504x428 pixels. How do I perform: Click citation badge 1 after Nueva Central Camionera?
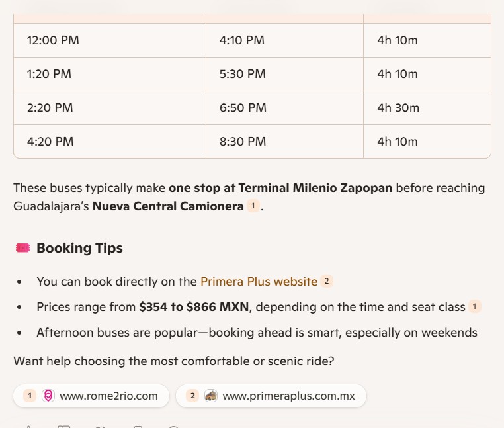pos(253,206)
